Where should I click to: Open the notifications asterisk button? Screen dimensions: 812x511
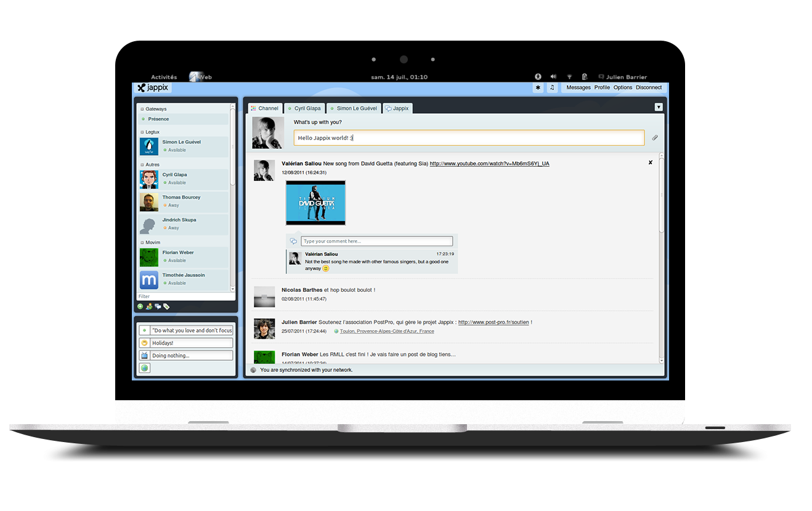pyautogui.click(x=538, y=87)
